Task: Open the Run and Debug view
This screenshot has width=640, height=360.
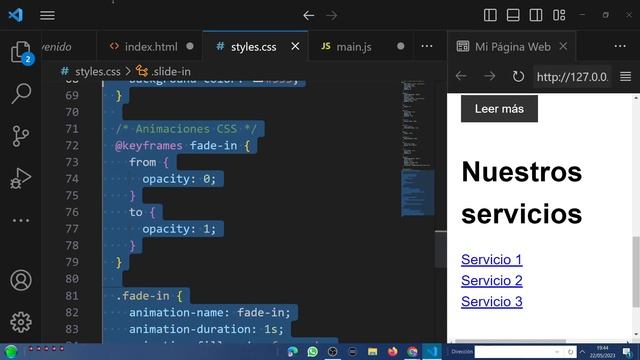Action: [x=20, y=178]
